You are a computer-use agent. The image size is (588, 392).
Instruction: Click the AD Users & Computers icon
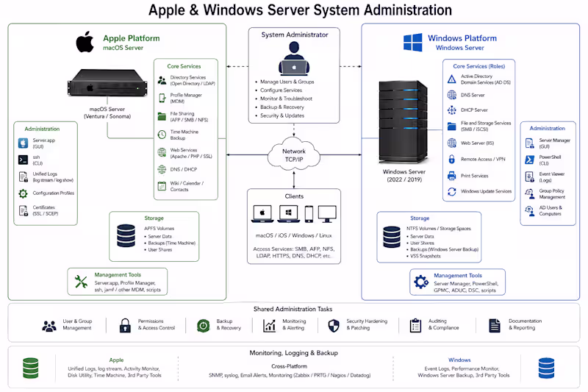point(529,211)
